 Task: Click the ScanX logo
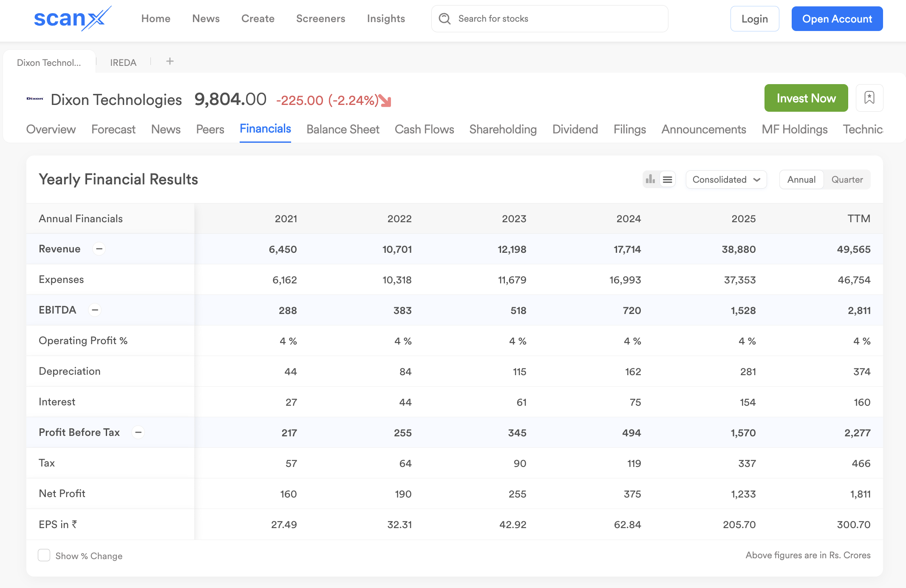(72, 19)
